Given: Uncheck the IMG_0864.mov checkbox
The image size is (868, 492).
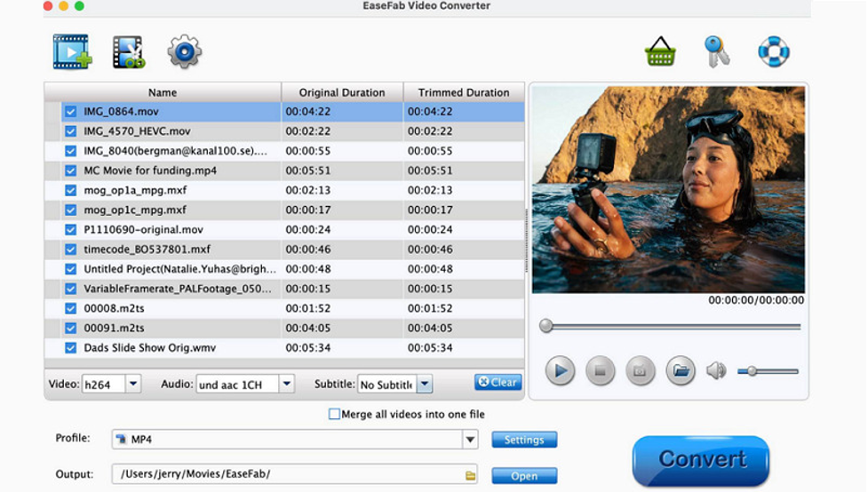Looking at the screenshot, I should tap(70, 112).
